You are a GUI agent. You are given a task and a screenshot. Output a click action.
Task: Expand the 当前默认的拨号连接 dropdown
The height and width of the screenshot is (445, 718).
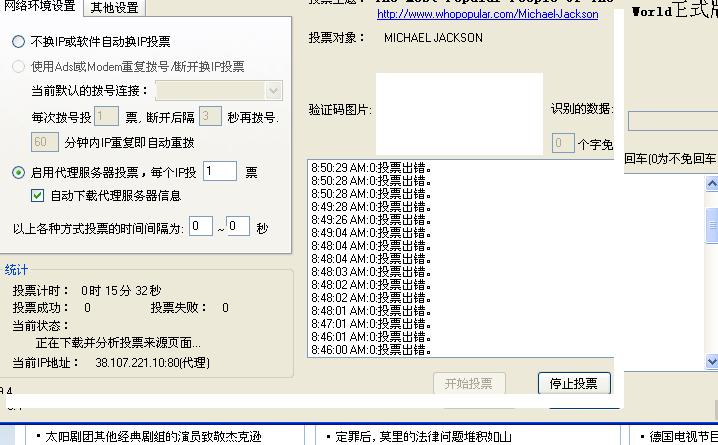[274, 90]
